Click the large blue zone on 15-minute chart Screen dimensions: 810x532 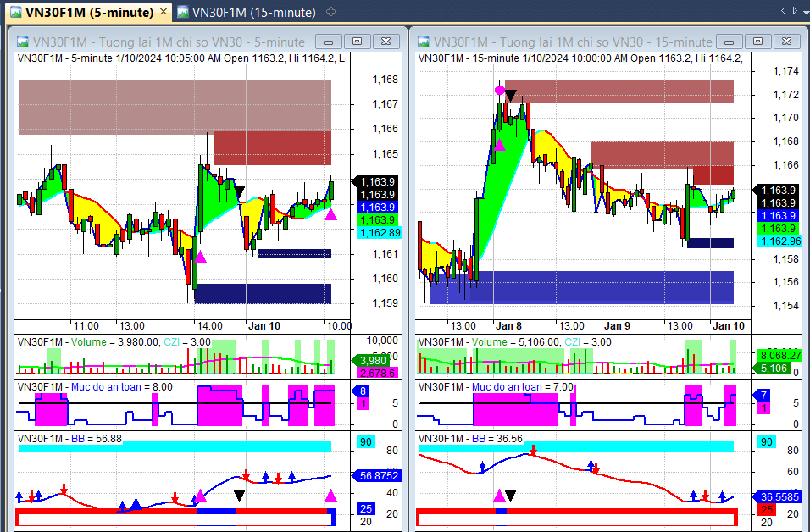pos(581,287)
